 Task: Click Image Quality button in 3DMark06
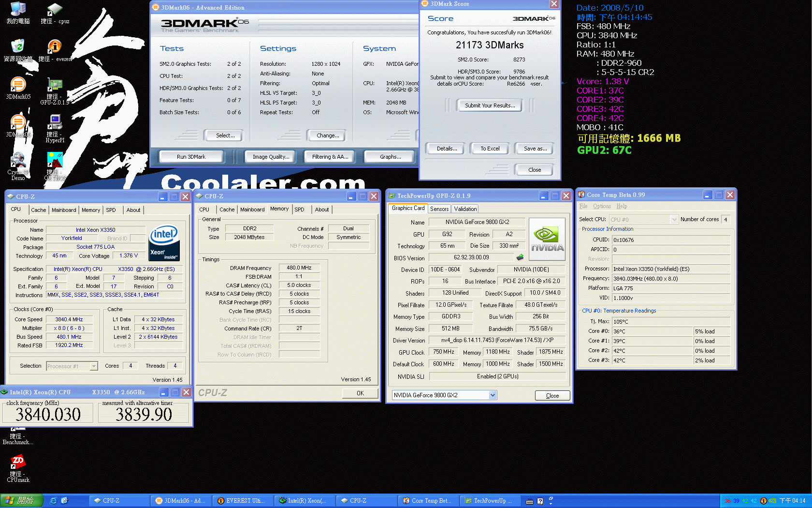[x=271, y=157]
